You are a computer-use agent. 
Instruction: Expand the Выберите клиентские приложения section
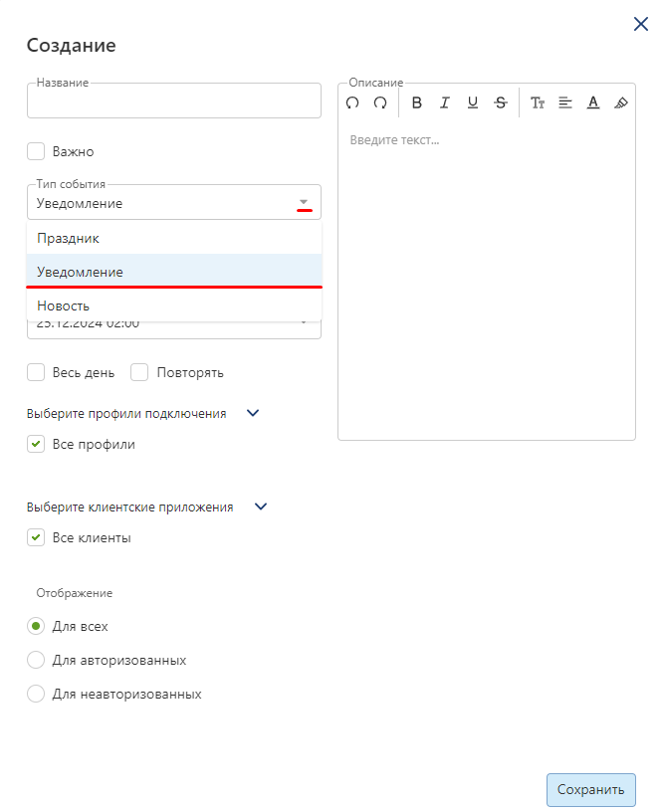(x=261, y=507)
